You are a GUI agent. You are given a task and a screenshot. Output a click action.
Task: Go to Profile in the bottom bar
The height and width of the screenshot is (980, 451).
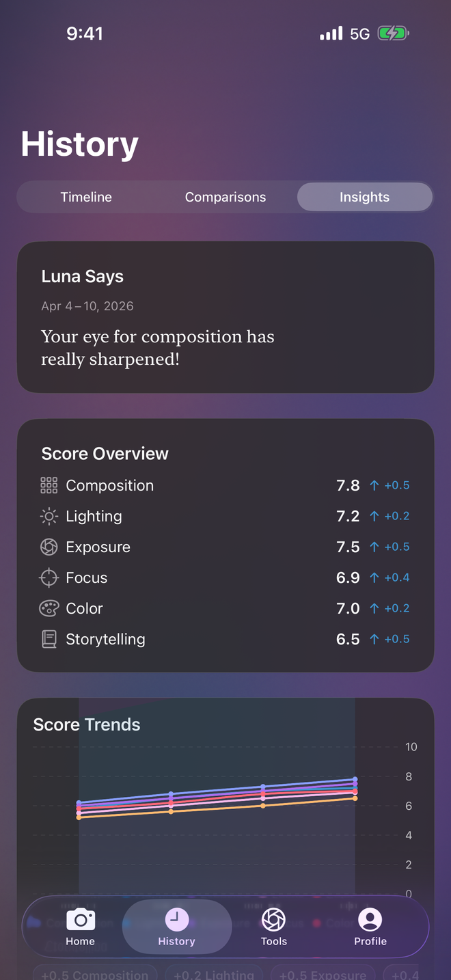coord(370,927)
